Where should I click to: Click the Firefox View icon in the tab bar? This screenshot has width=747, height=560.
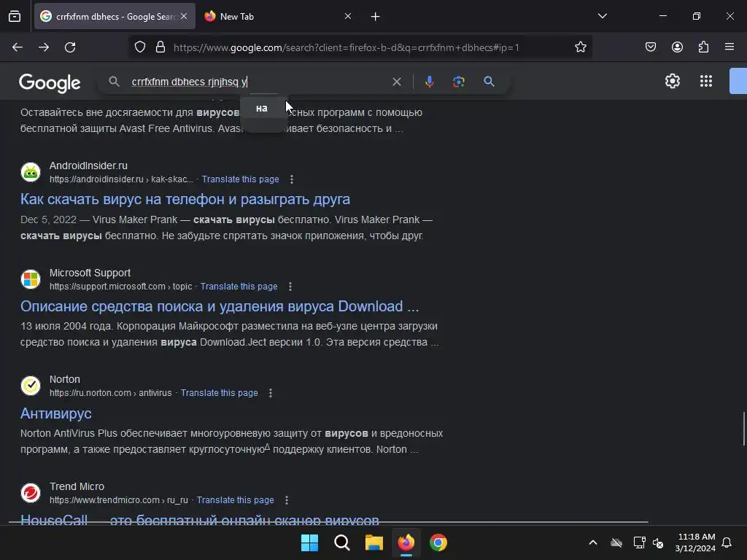coord(15,16)
